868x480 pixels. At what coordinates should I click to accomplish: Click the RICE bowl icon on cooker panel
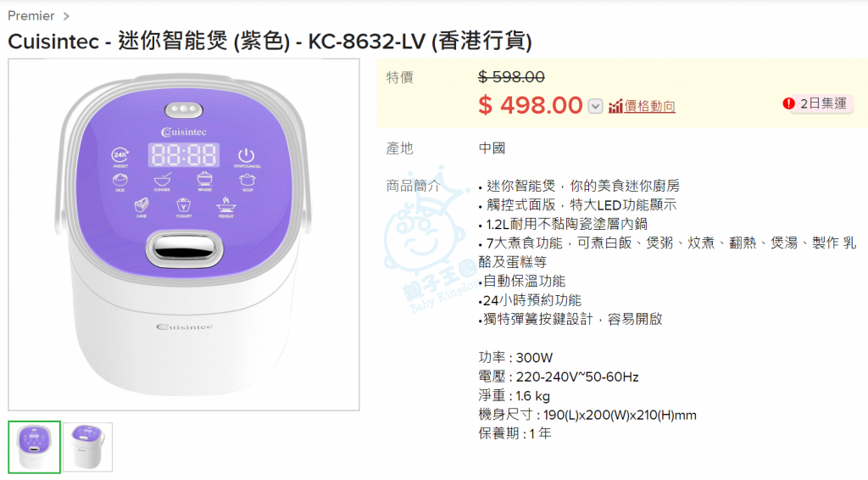120,181
